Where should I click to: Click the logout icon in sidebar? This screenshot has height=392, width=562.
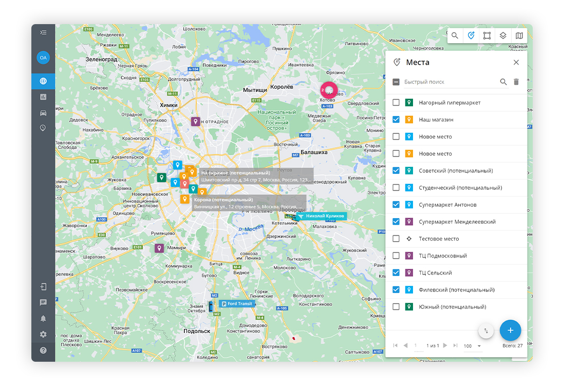pyautogui.click(x=43, y=287)
